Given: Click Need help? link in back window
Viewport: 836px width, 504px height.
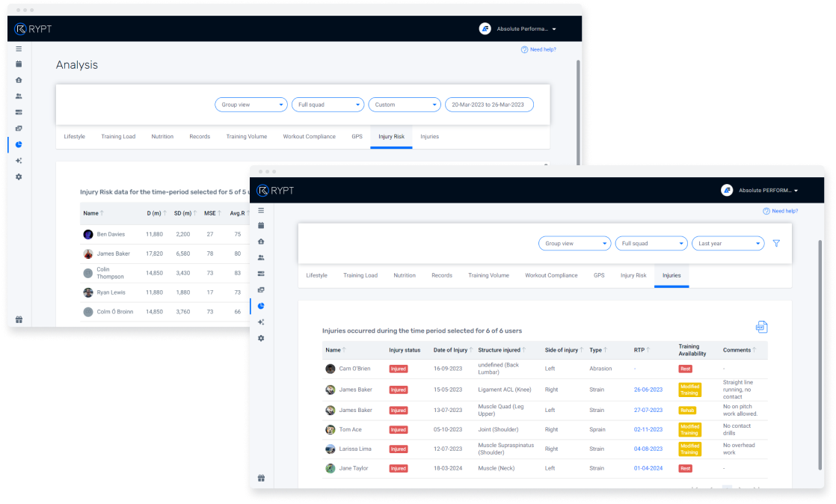Looking at the screenshot, I should pyautogui.click(x=538, y=49).
